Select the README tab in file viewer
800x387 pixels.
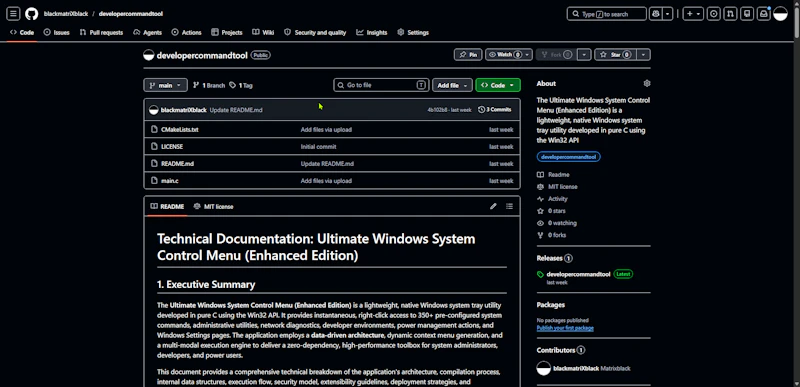tap(167, 207)
